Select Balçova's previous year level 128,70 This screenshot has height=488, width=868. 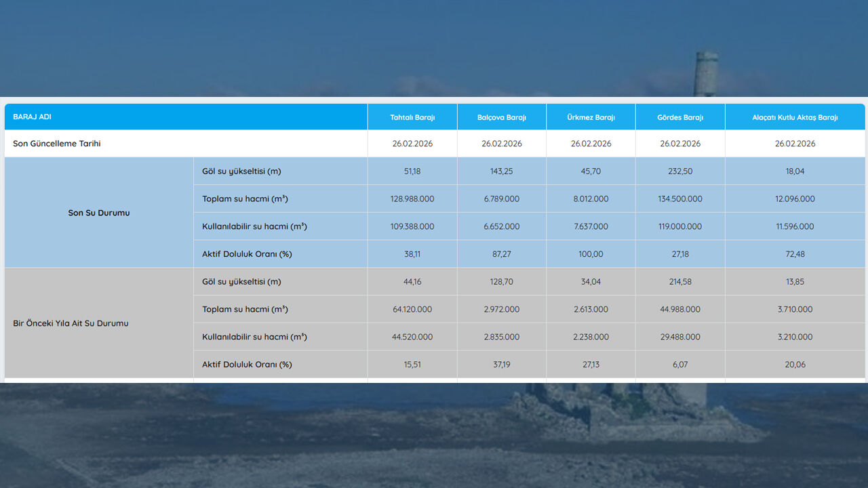click(502, 282)
